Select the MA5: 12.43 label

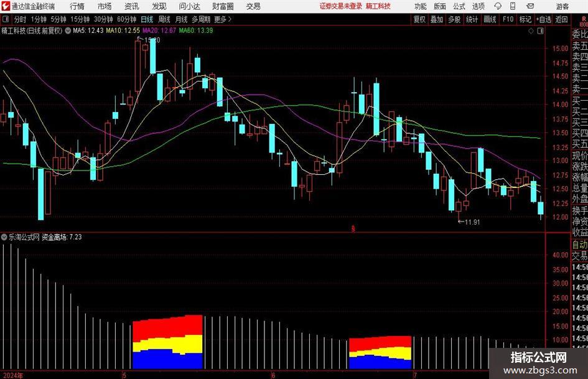tap(88, 30)
